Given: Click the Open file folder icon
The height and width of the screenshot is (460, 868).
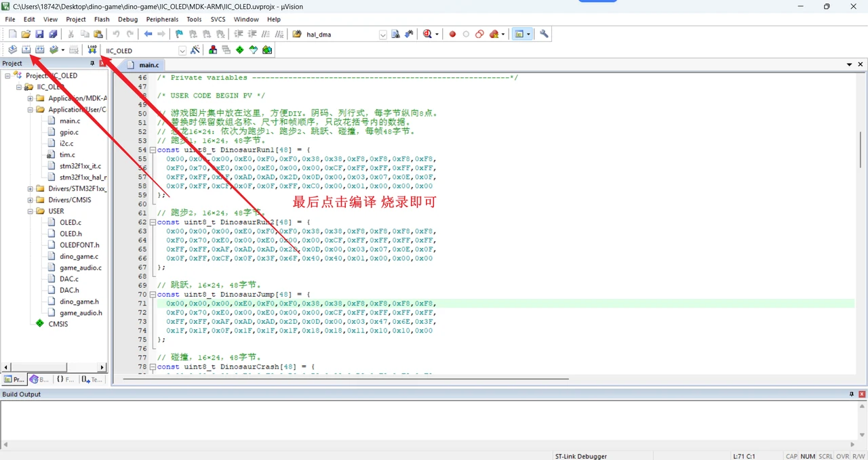Looking at the screenshot, I should coord(26,35).
